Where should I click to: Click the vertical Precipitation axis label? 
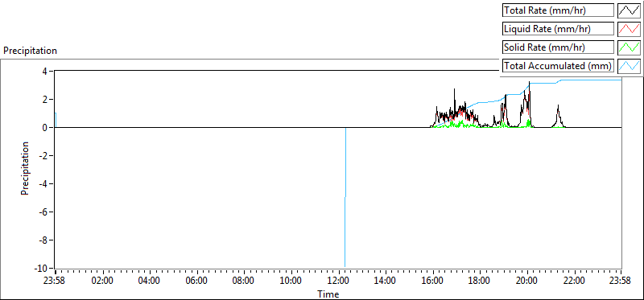pyautogui.click(x=25, y=168)
